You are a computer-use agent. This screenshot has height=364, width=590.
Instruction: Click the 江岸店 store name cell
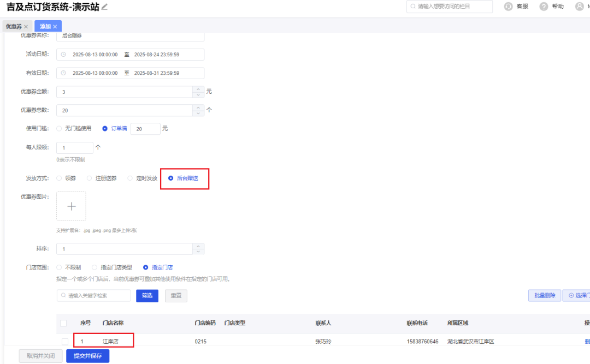[x=110, y=342]
